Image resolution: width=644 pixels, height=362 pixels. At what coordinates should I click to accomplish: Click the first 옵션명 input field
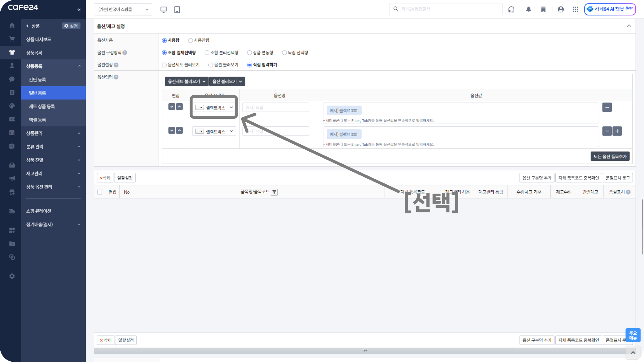276,107
